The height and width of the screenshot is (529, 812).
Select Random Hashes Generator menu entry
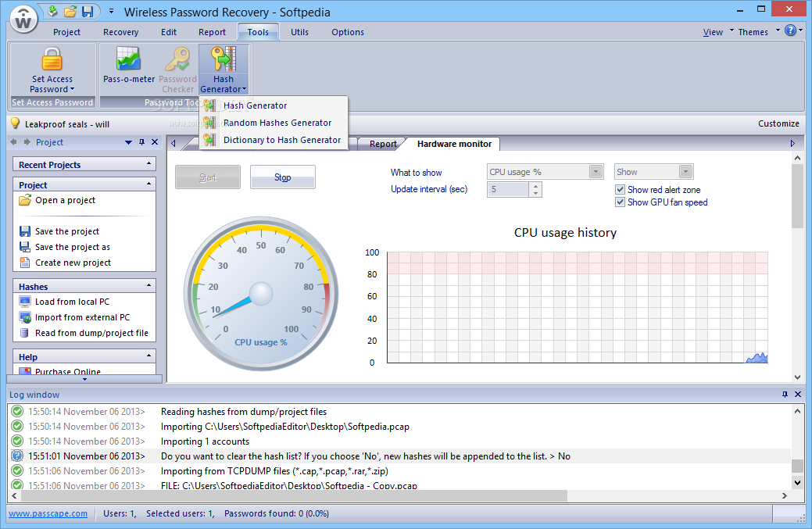(x=274, y=123)
